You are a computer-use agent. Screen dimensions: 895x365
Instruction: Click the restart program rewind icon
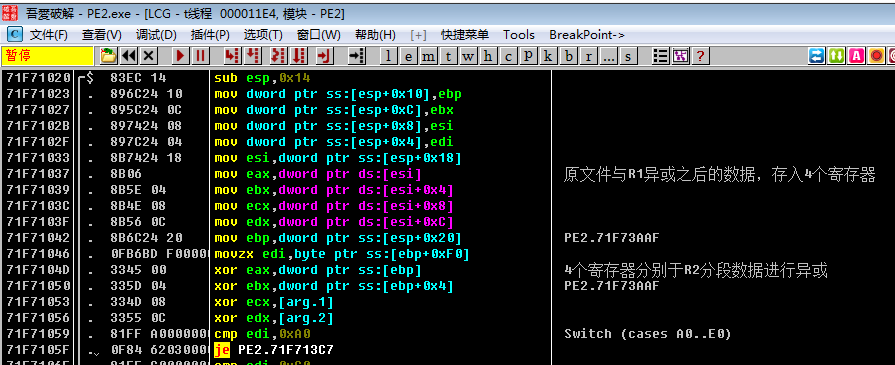tap(128, 55)
